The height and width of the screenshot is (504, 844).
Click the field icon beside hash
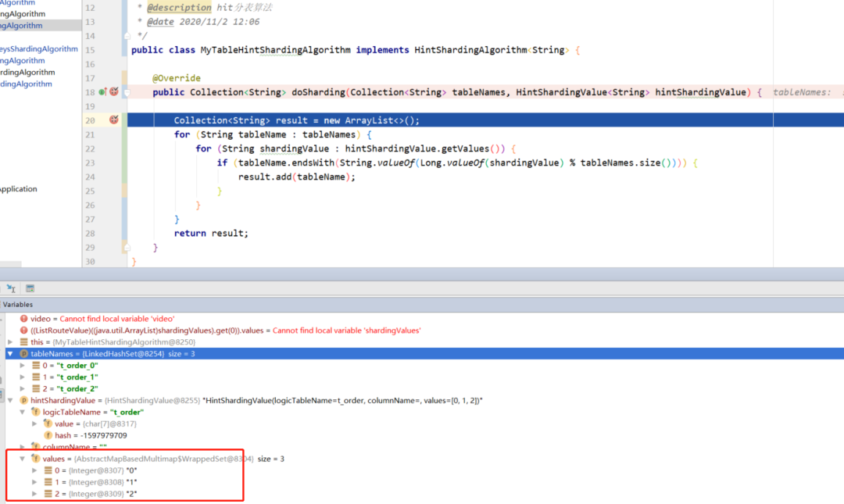click(x=48, y=435)
